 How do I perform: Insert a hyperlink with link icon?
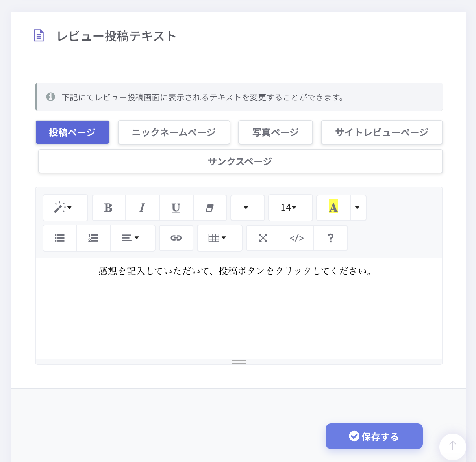(x=176, y=238)
